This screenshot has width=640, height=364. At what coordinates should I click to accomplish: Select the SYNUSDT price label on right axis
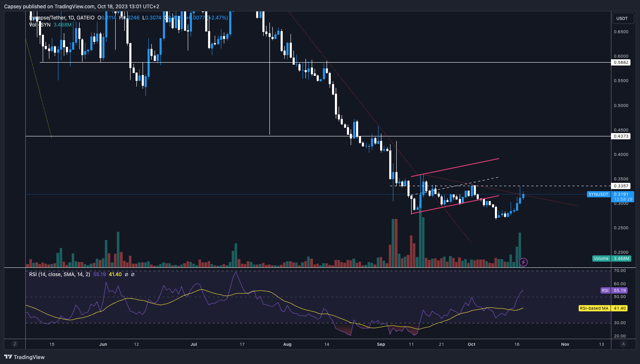tap(598, 194)
